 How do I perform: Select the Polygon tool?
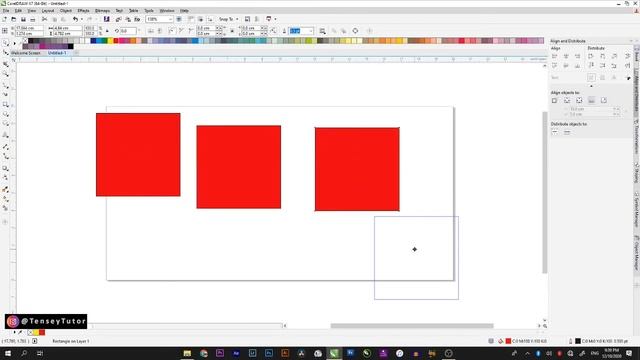[6, 123]
